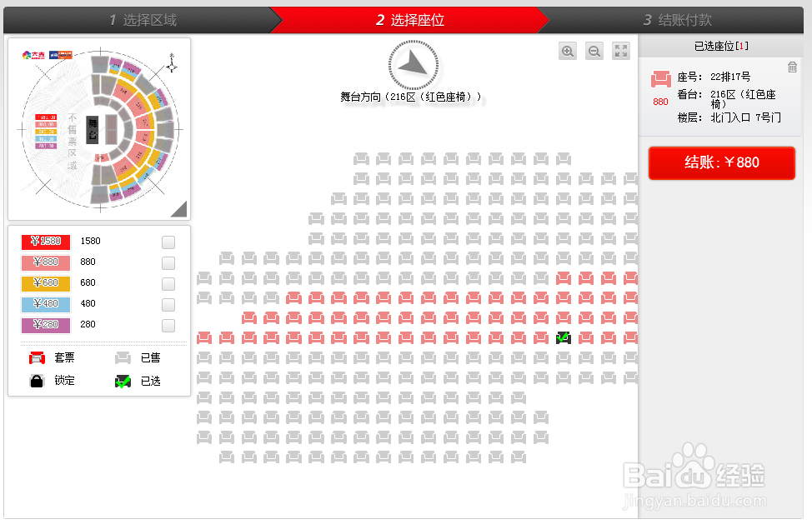This screenshot has height=529, width=812.
Task: Toggle the fullscreen expand icon
Action: pos(621,52)
